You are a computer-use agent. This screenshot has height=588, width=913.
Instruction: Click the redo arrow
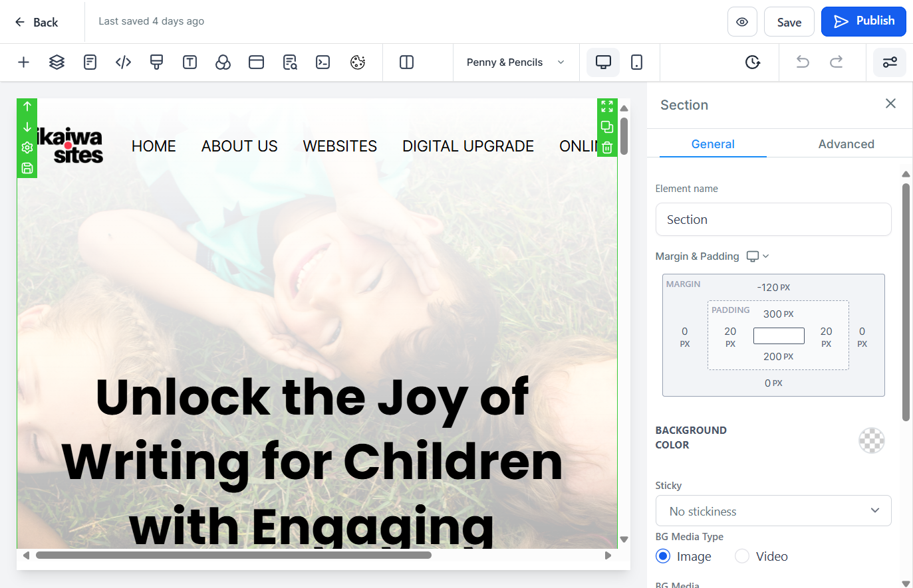(x=836, y=62)
